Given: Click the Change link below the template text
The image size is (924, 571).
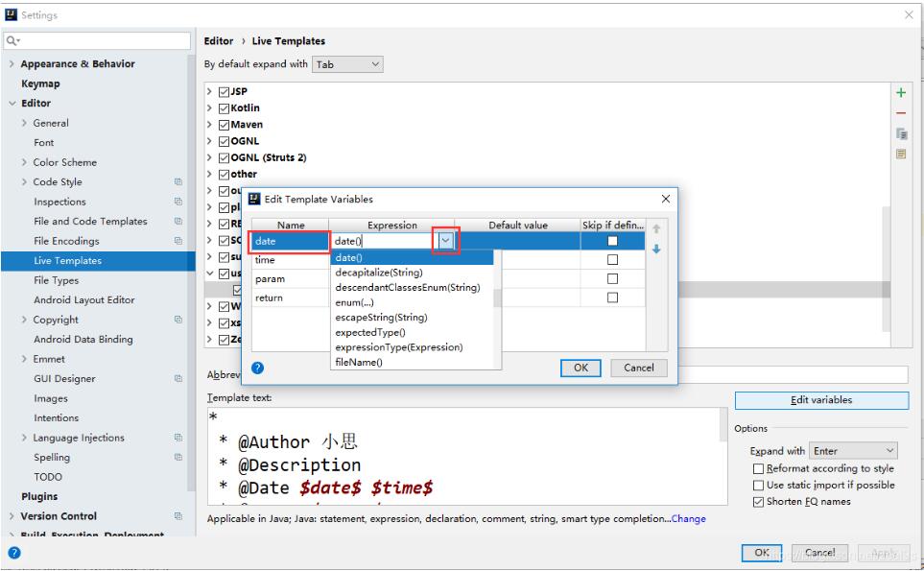Looking at the screenshot, I should click(x=688, y=518).
